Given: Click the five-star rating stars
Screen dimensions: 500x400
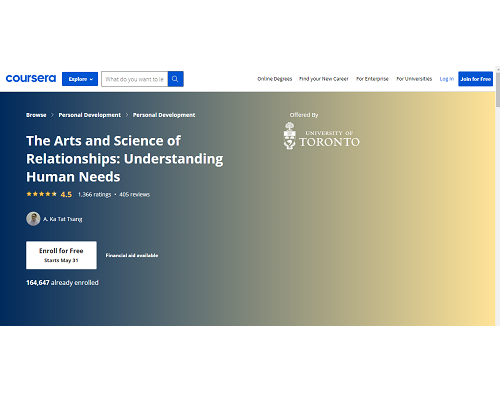Looking at the screenshot, I should [x=42, y=194].
